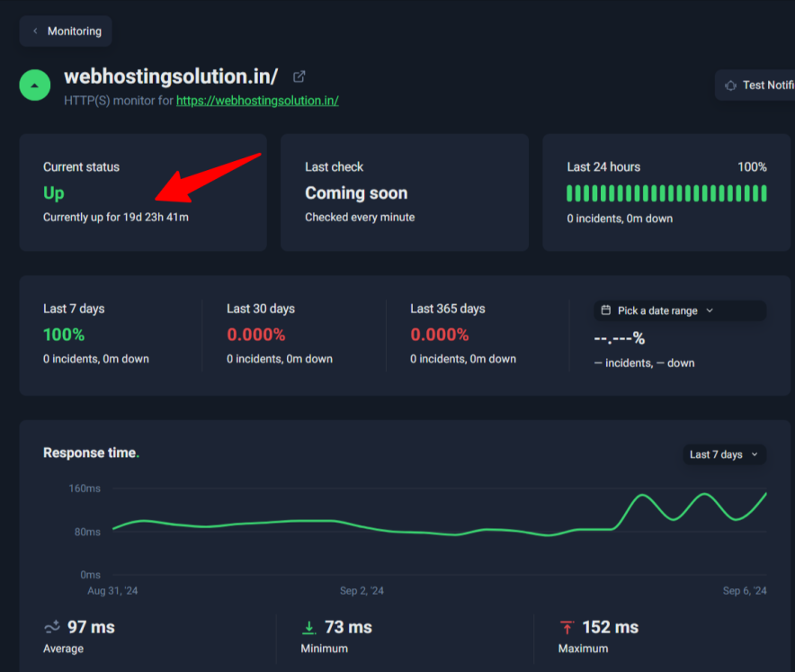
Task: Click the chevron on Pick a date range
Action: tap(710, 310)
